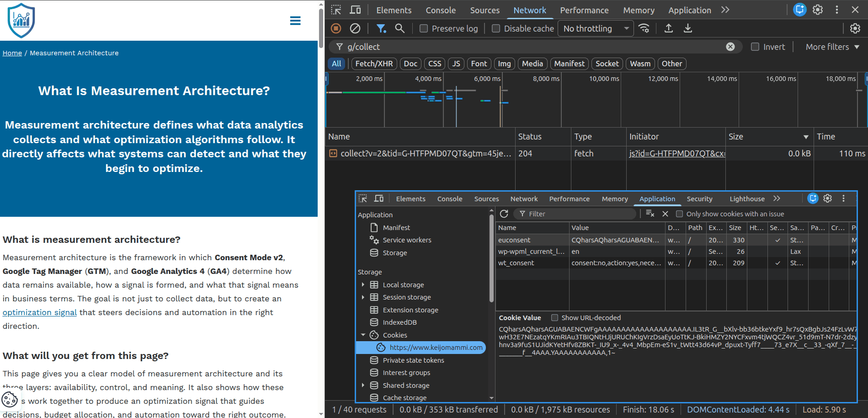The image size is (868, 418).
Task: Clear the network log with the clear icon
Action: [x=355, y=28]
